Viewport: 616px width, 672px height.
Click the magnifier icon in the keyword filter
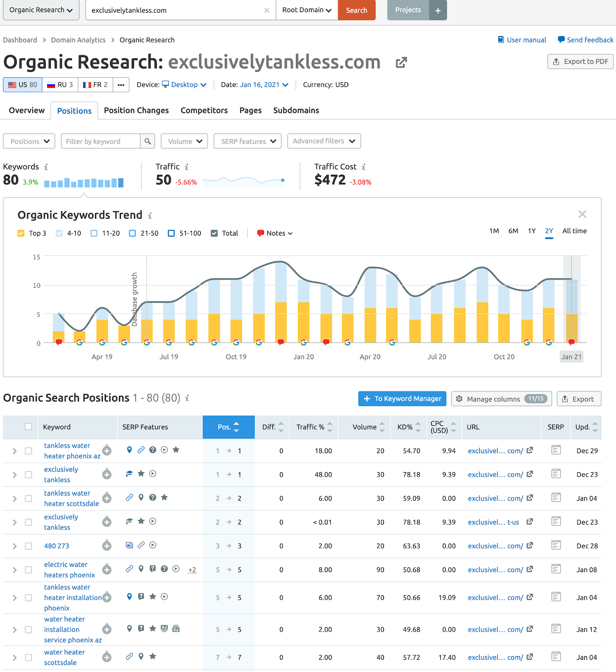coord(147,141)
